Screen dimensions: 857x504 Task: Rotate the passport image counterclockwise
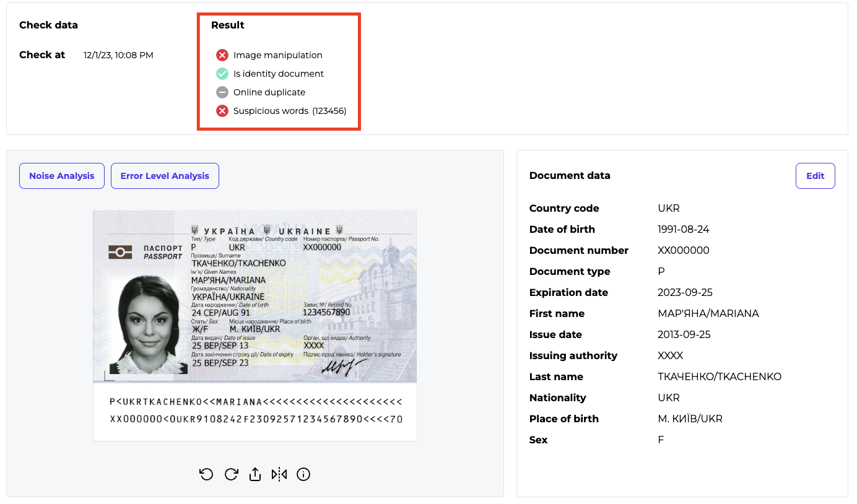[x=206, y=474]
